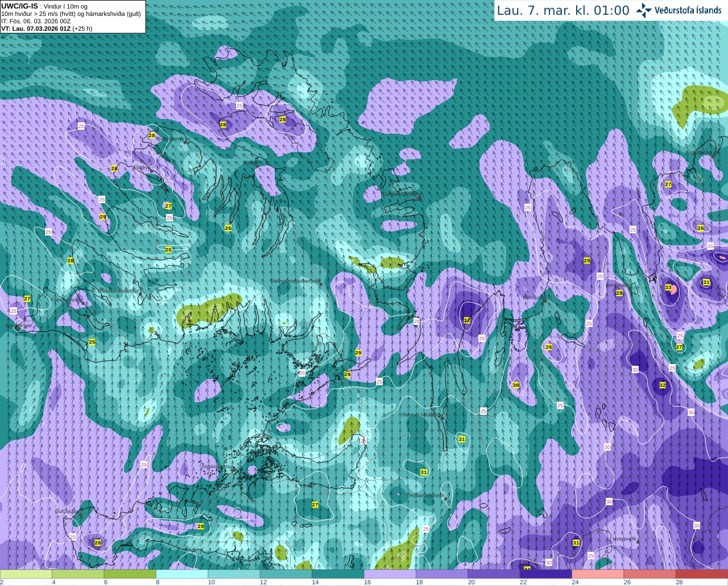Select the 24–26 m/s pink legend swatch

[598, 574]
